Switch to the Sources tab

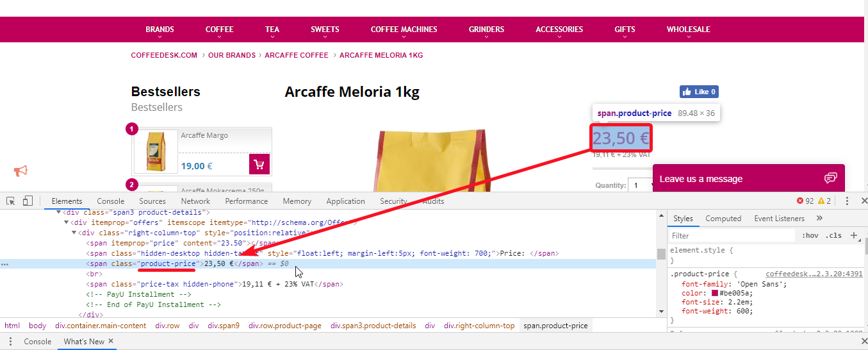[152, 201]
